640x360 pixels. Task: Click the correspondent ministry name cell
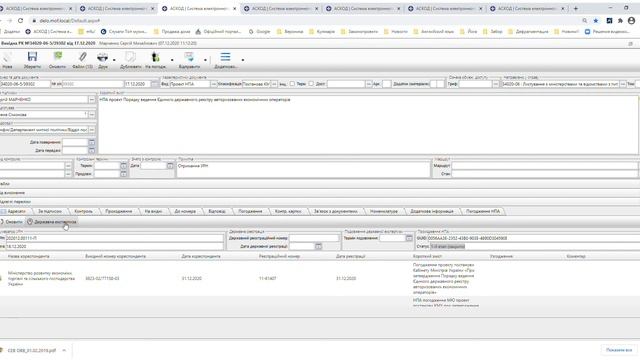point(41,278)
